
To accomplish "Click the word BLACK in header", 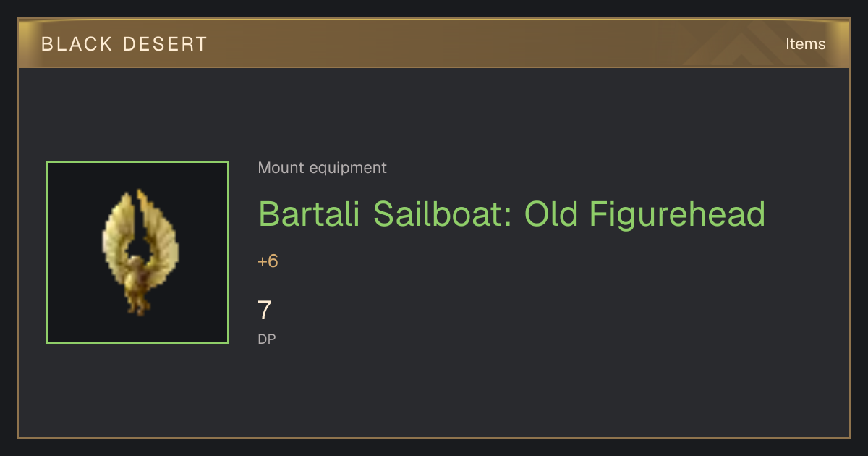I will point(76,44).
